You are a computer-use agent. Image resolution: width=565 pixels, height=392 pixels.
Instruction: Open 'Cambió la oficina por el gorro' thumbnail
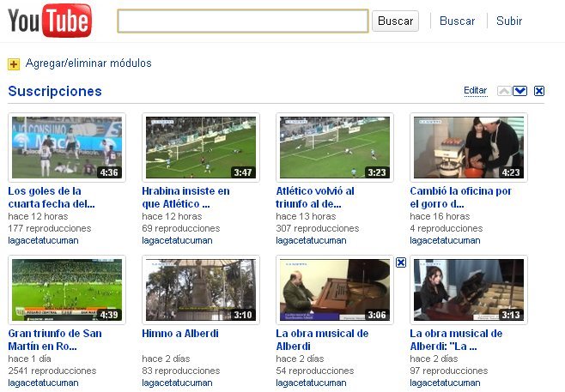[x=468, y=148]
